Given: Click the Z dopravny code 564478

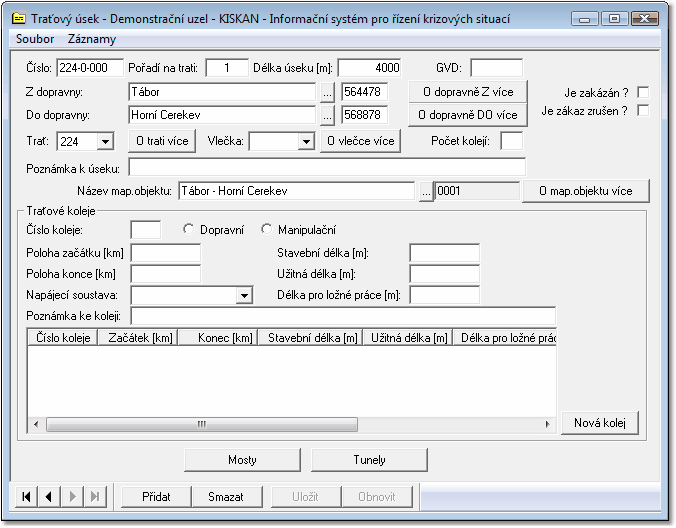Looking at the screenshot, I should pos(364,92).
